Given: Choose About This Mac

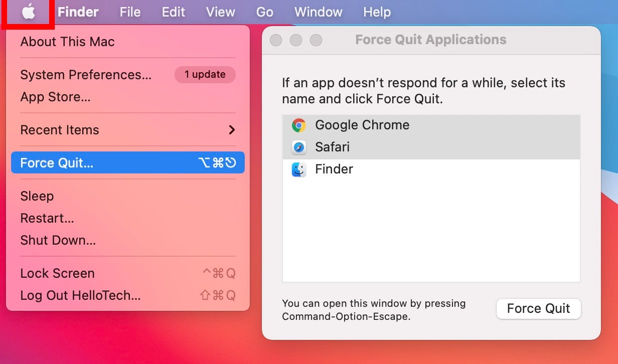Looking at the screenshot, I should pos(67,42).
